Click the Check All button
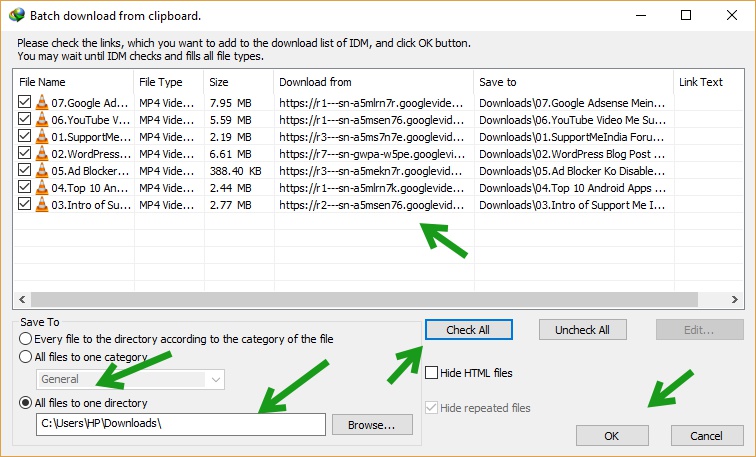This screenshot has height=457, width=756. coord(468,330)
